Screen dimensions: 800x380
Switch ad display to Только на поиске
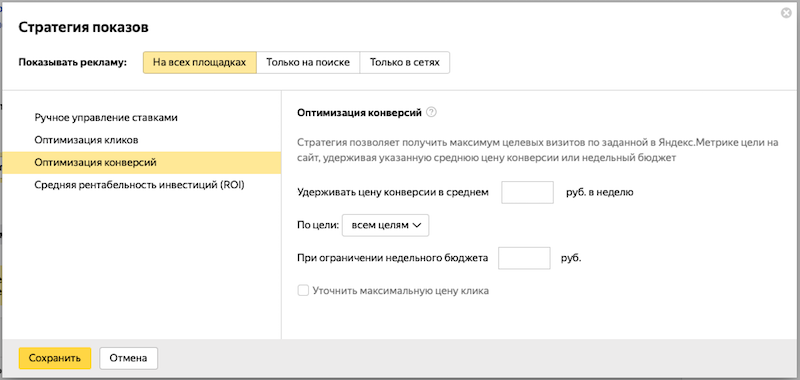point(308,62)
